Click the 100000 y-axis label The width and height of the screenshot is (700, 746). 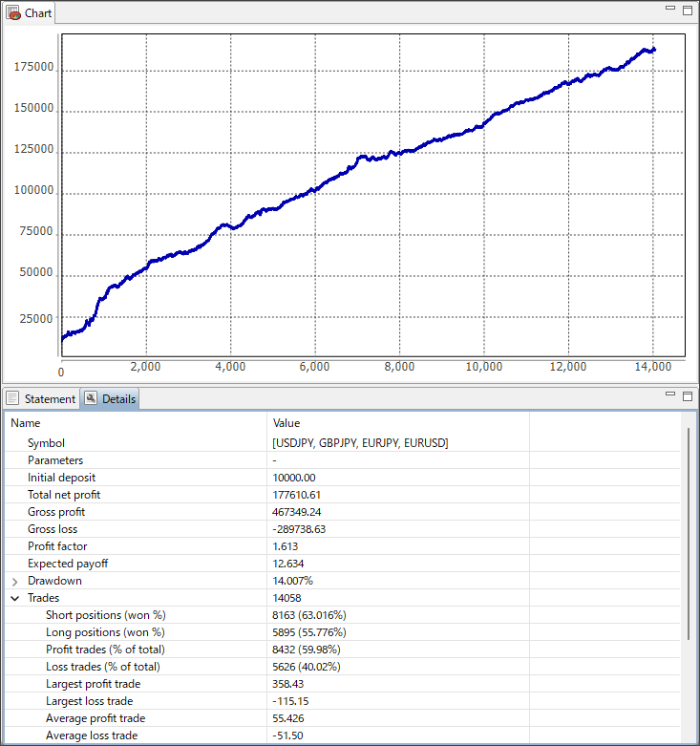click(x=33, y=190)
